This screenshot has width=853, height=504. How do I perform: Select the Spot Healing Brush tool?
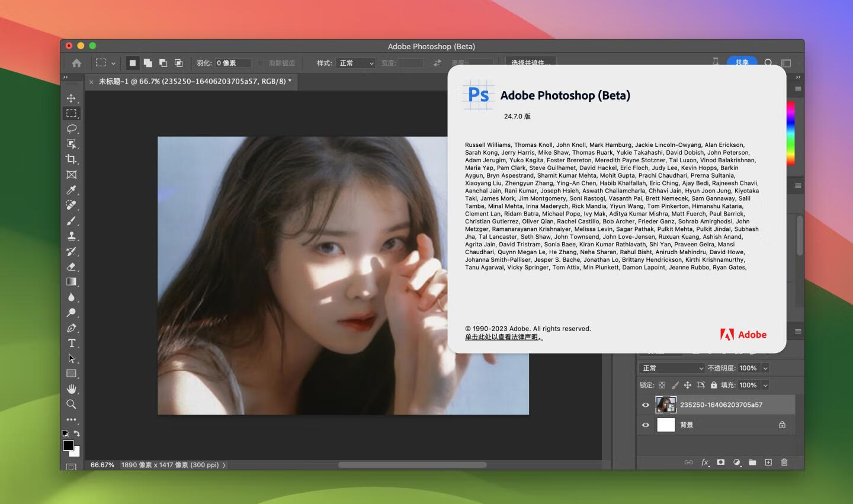(71, 206)
